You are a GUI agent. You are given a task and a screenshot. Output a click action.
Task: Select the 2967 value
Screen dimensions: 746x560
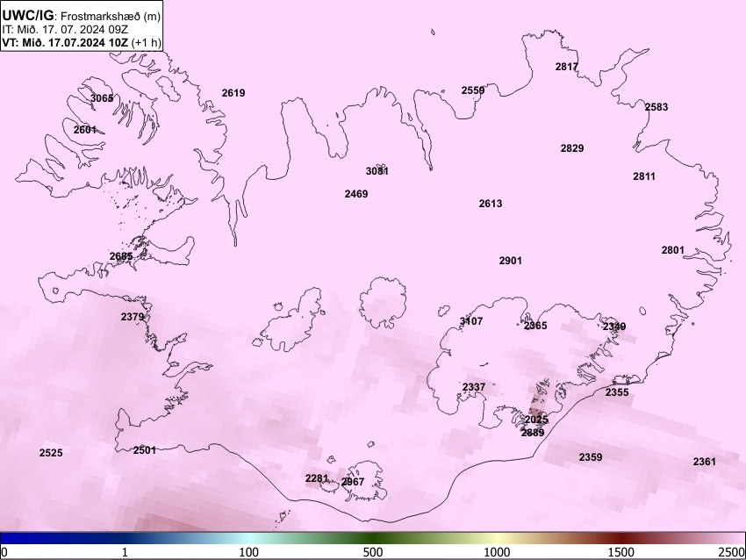click(353, 482)
